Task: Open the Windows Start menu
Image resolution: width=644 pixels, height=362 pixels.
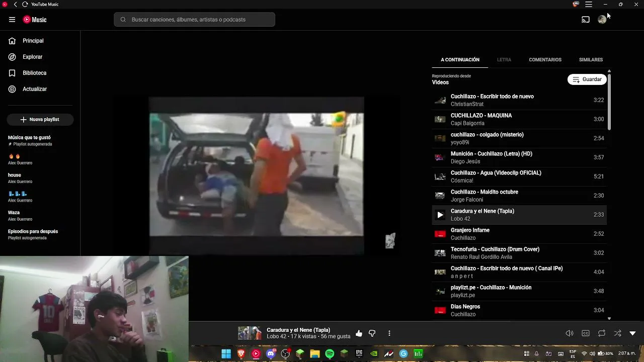Action: tap(226, 354)
